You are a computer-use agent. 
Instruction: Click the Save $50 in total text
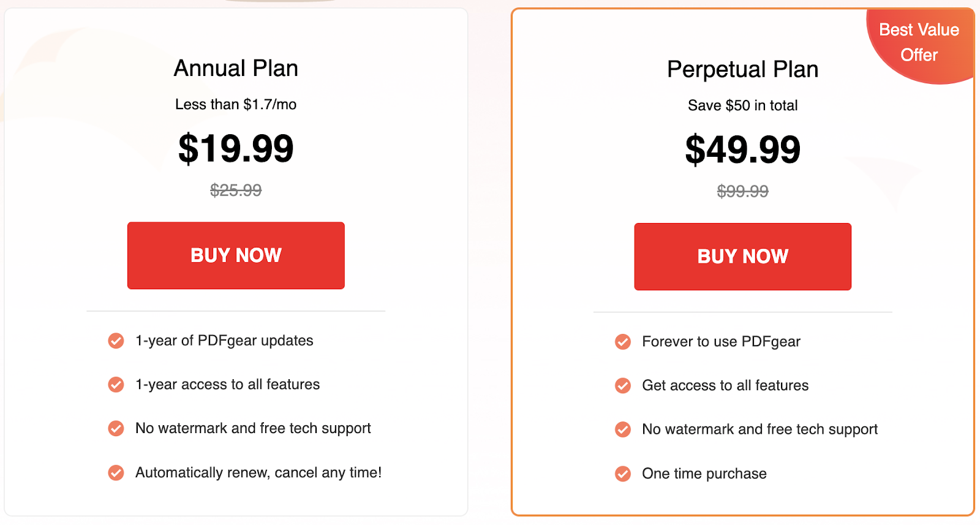[x=743, y=105]
